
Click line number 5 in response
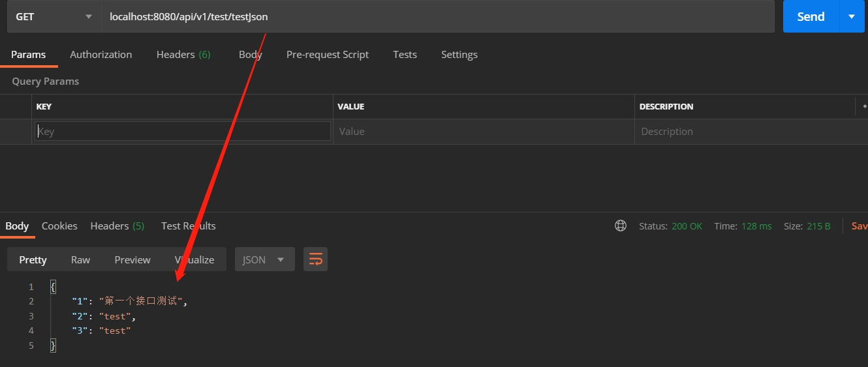coord(31,345)
